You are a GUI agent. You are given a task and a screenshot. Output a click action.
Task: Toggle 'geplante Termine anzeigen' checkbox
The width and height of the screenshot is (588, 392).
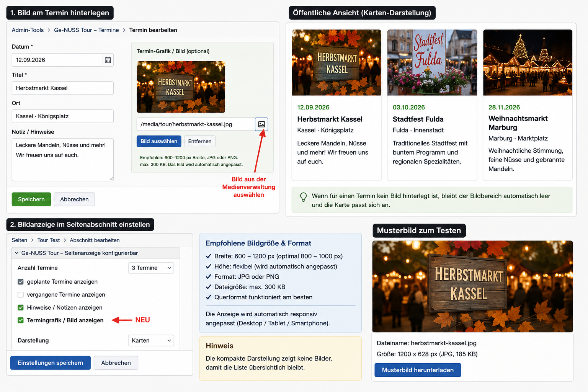(21, 282)
